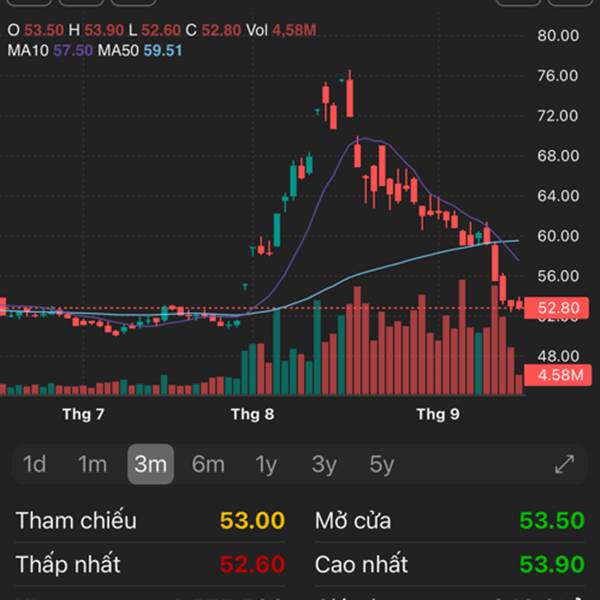Click the 4.58M volume tag
The height and width of the screenshot is (600, 600).
tap(558, 375)
